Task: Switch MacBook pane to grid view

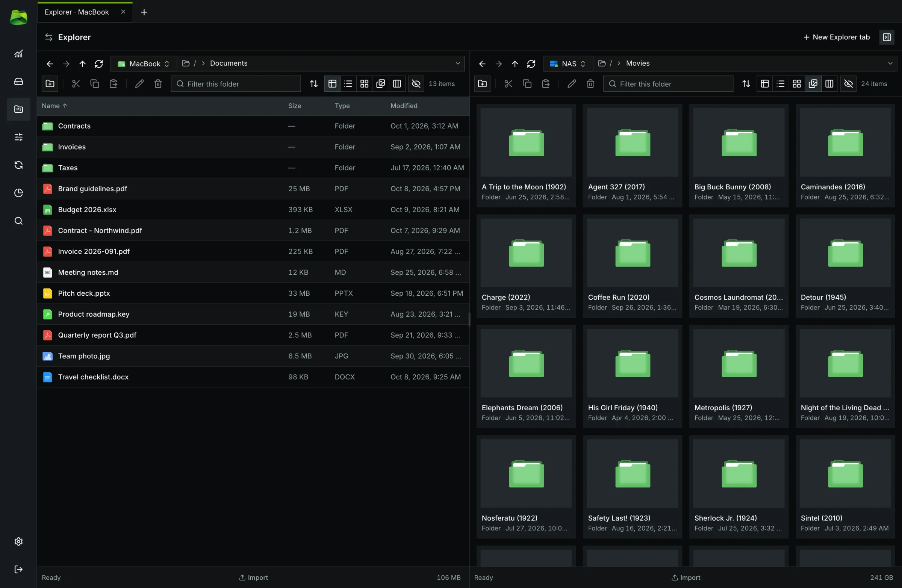Action: [x=364, y=84]
